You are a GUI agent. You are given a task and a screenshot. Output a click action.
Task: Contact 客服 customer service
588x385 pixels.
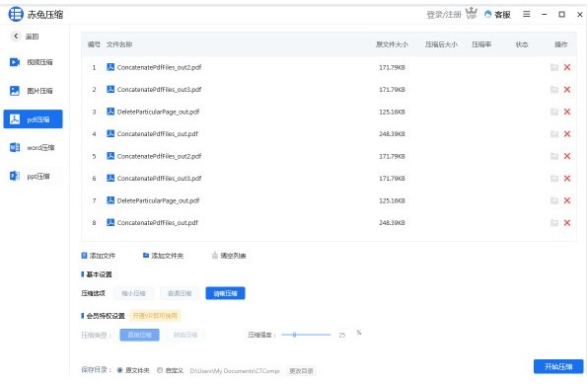point(497,14)
